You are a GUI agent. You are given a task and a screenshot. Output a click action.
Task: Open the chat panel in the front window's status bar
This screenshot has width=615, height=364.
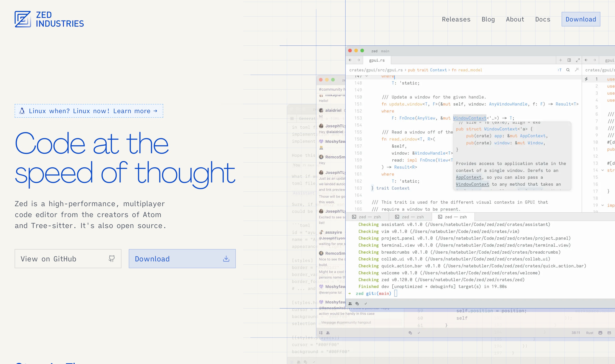(357, 303)
